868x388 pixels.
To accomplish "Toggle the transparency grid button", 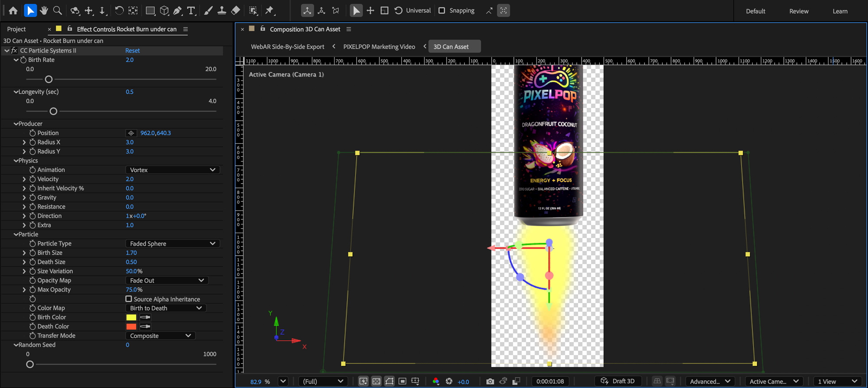I will [376, 381].
